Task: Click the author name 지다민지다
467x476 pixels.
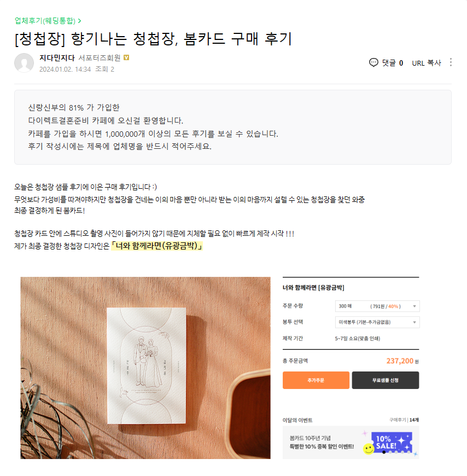Action: [57, 57]
